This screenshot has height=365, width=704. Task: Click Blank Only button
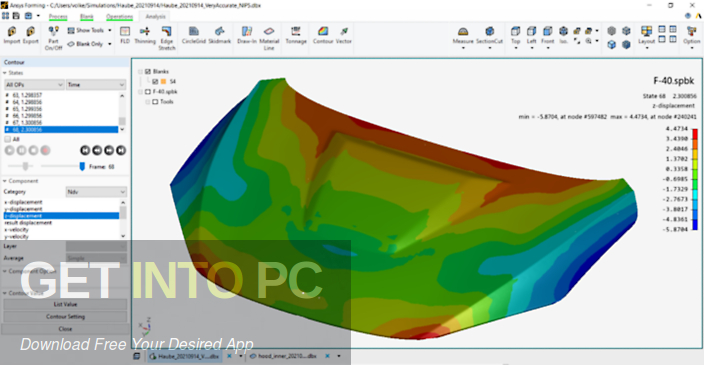[x=85, y=44]
